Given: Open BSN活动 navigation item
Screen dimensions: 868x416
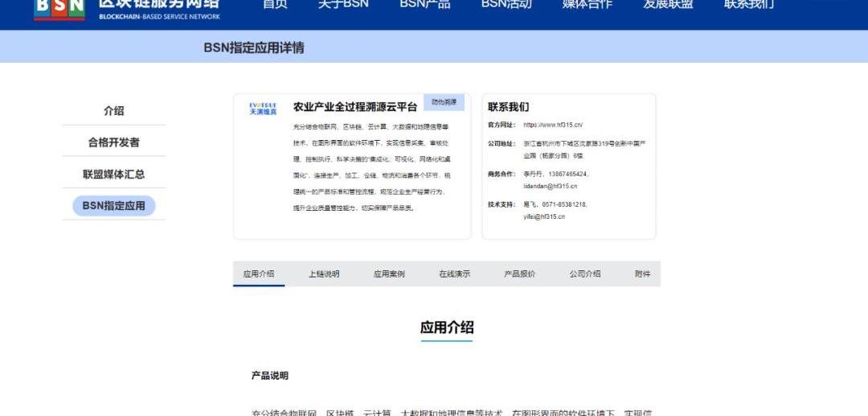Looking at the screenshot, I should pos(506,5).
